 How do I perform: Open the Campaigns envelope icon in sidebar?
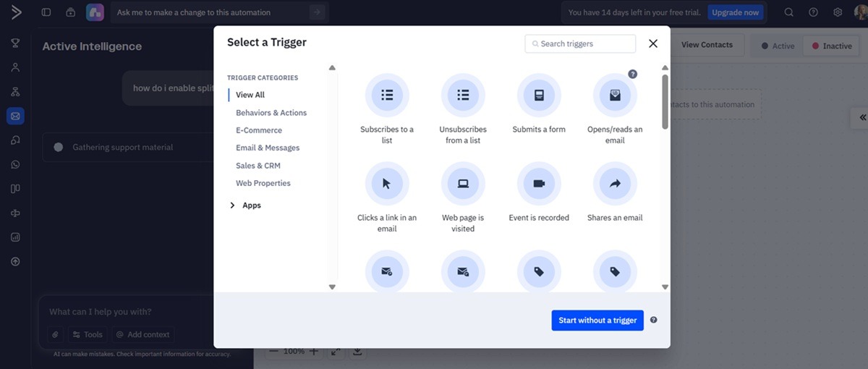coord(15,116)
